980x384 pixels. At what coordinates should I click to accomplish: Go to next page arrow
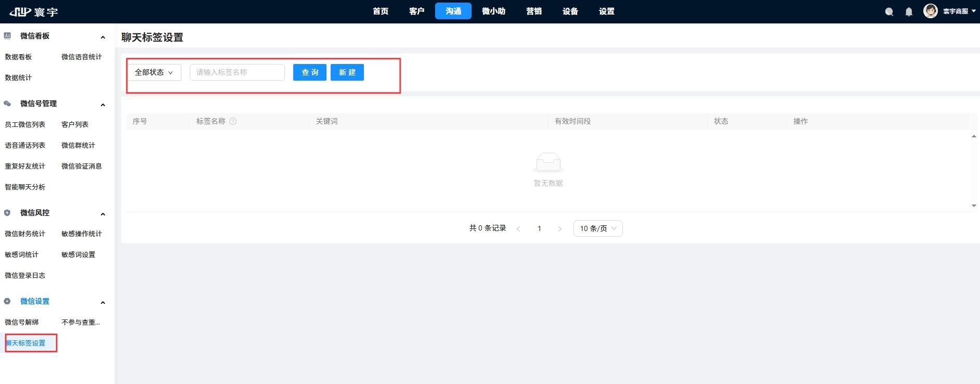point(560,228)
